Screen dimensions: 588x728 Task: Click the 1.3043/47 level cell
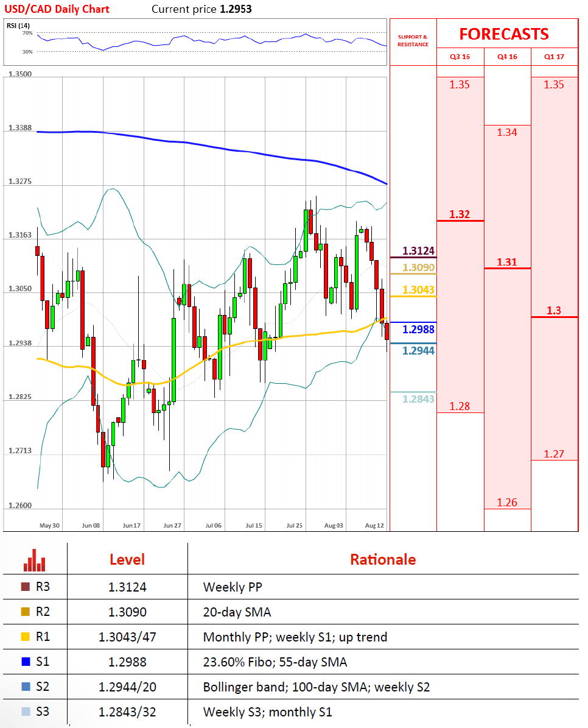click(x=127, y=637)
